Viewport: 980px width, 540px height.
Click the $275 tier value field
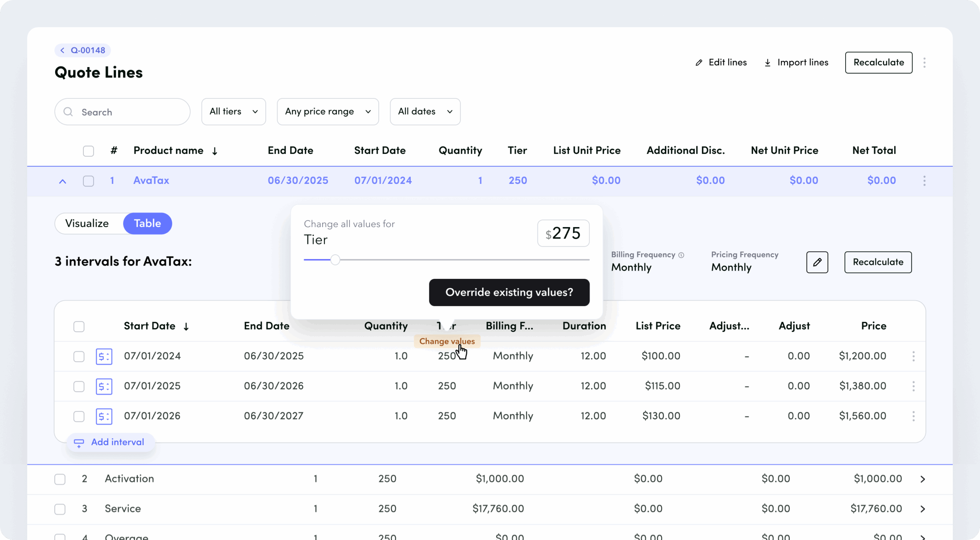[563, 233]
